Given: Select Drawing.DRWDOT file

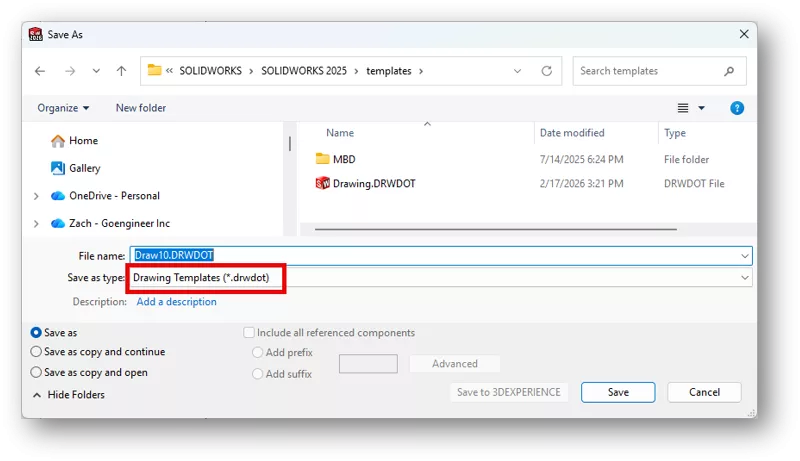Looking at the screenshot, I should 365,184.
